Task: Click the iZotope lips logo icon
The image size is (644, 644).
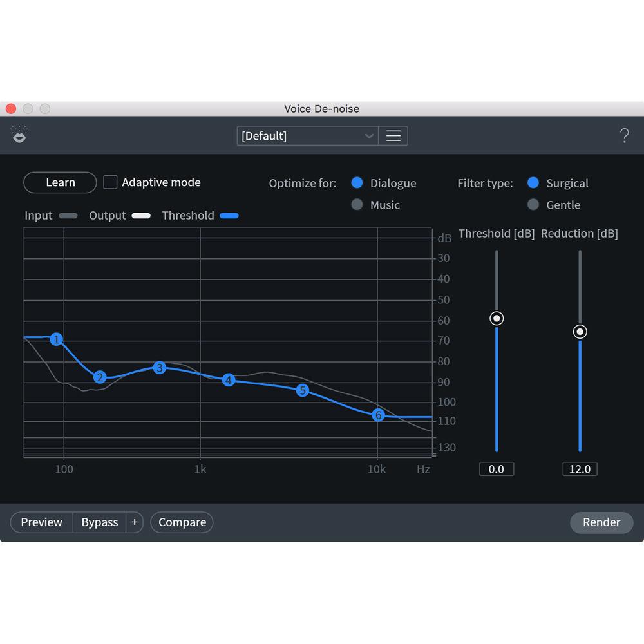Action: coord(19,135)
